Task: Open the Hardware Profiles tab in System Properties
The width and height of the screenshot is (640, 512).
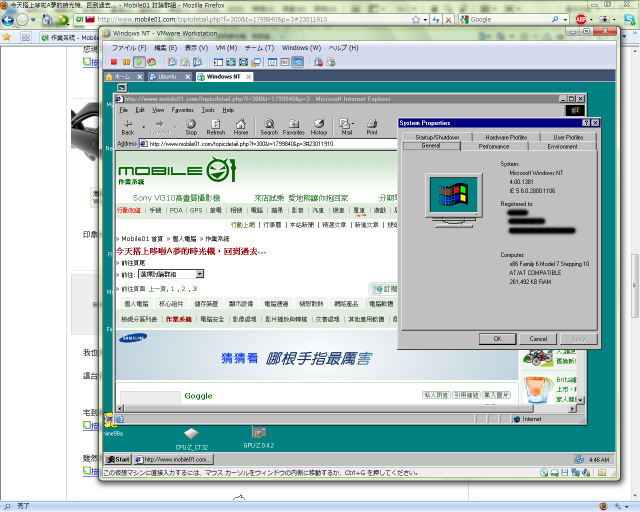Action: pyautogui.click(x=506, y=137)
